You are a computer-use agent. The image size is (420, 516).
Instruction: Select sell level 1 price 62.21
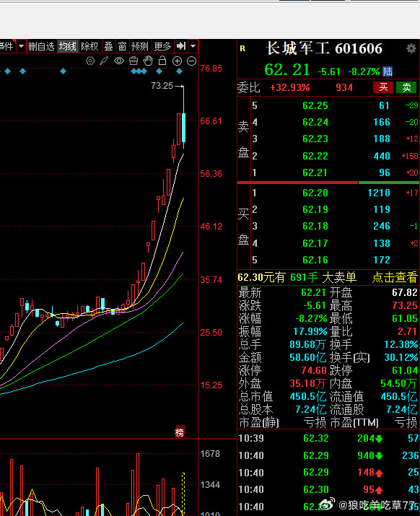315,172
